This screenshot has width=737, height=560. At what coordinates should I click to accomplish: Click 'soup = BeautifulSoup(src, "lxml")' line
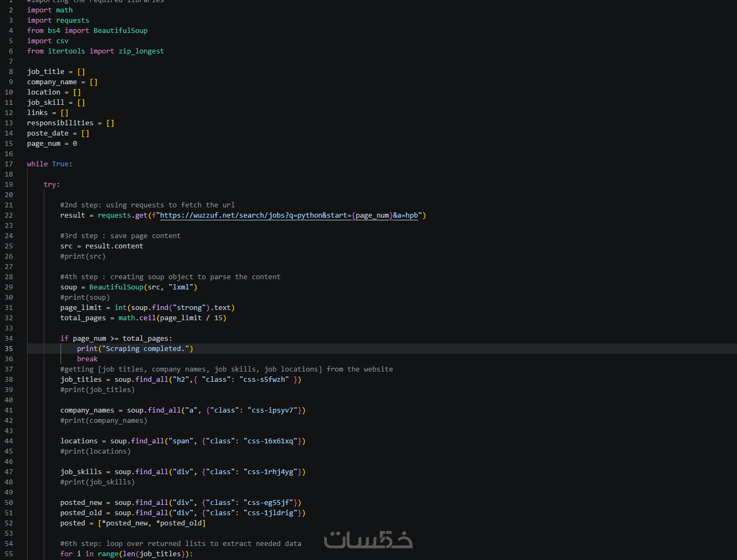click(129, 287)
